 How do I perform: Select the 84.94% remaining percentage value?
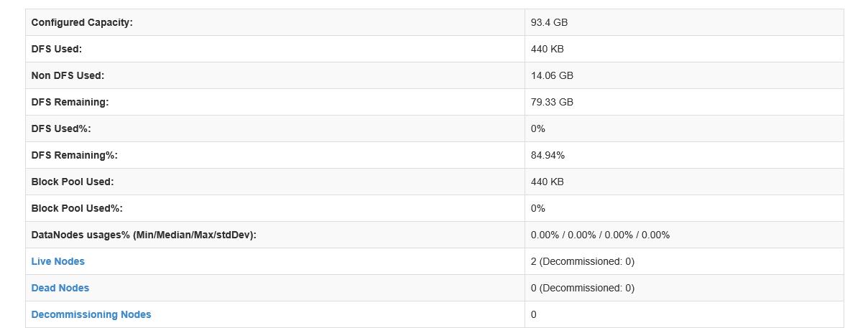point(548,155)
